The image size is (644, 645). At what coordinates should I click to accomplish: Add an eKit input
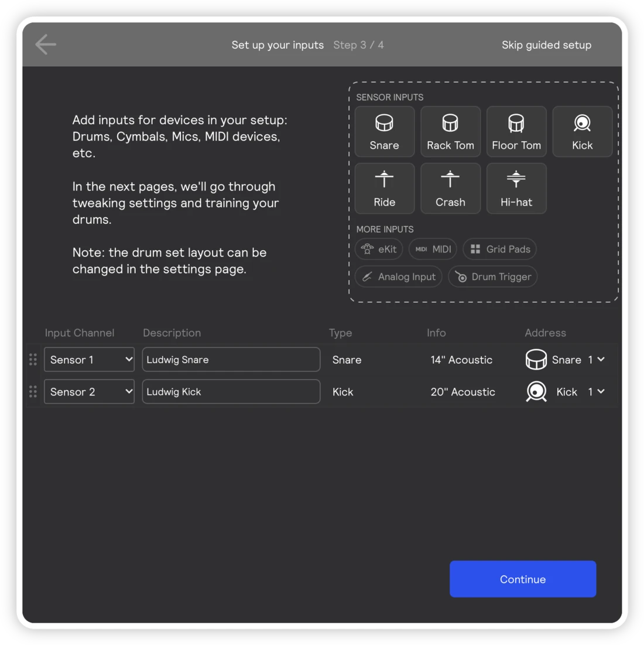tap(379, 249)
